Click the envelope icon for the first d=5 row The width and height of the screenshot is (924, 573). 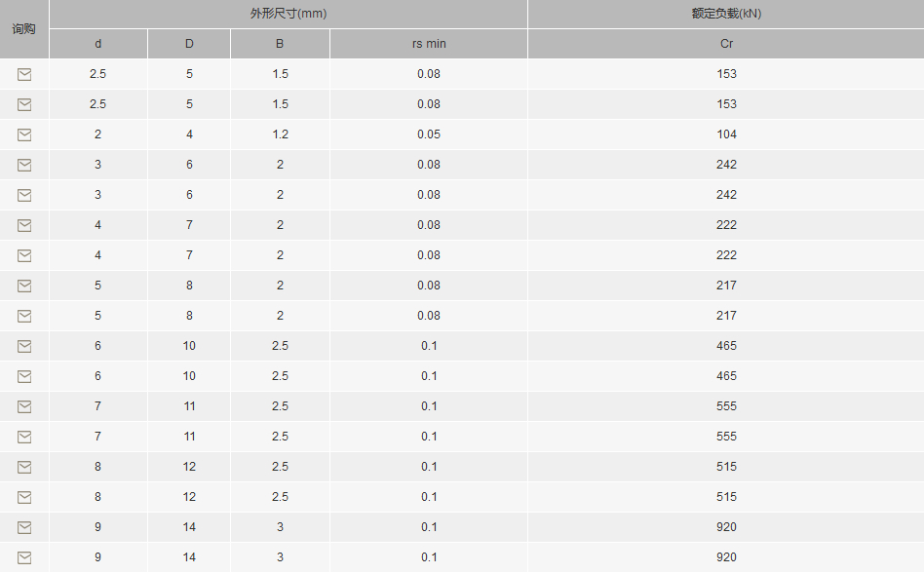click(x=24, y=286)
